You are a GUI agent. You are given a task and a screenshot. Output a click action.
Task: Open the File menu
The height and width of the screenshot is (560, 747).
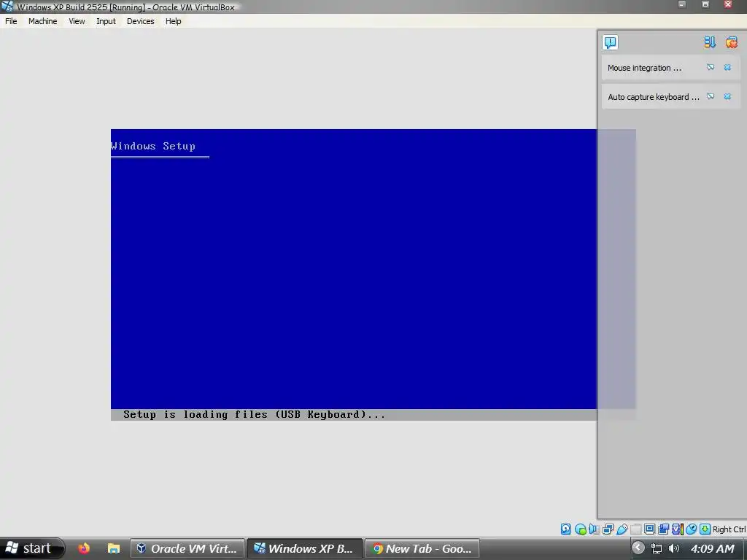point(11,21)
